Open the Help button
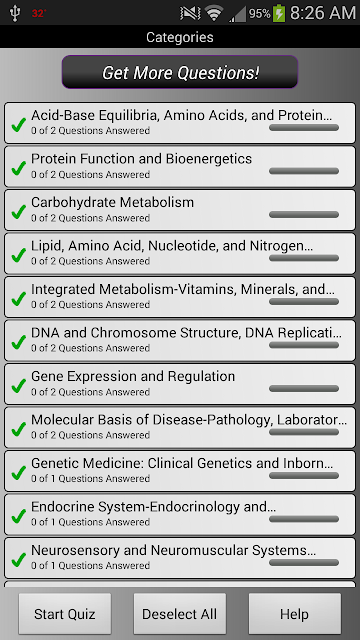Viewport: 360px width, 640px height. point(295,614)
